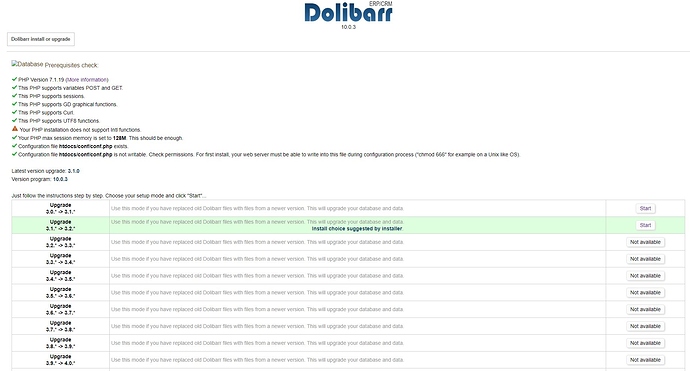Image resolution: width=690 pixels, height=371 pixels.
Task: Click the 10.0.3 version under the logo
Action: click(348, 27)
